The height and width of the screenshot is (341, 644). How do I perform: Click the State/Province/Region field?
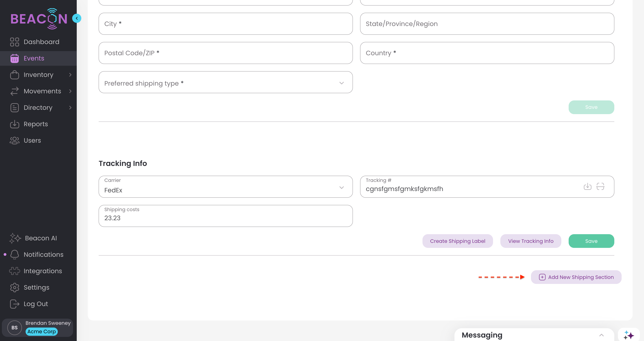487,24
